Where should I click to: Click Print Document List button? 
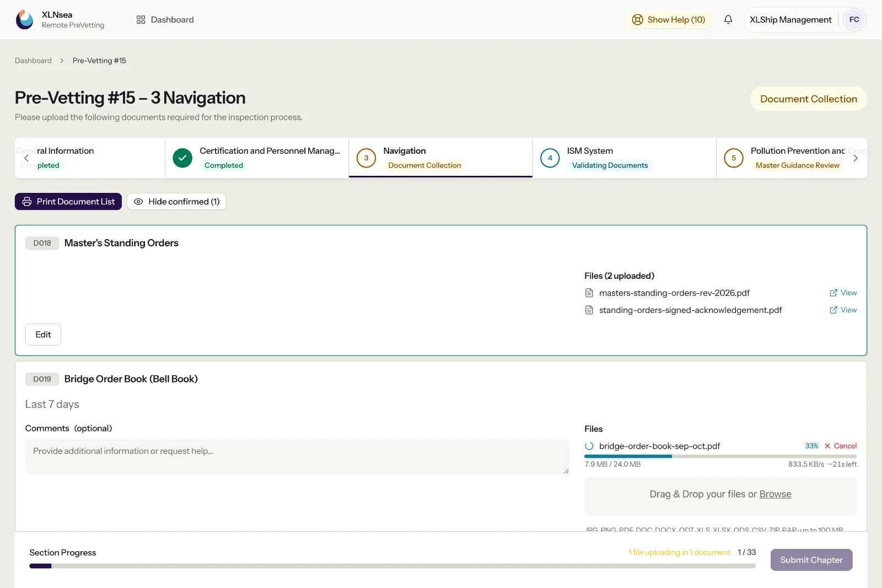tap(68, 202)
